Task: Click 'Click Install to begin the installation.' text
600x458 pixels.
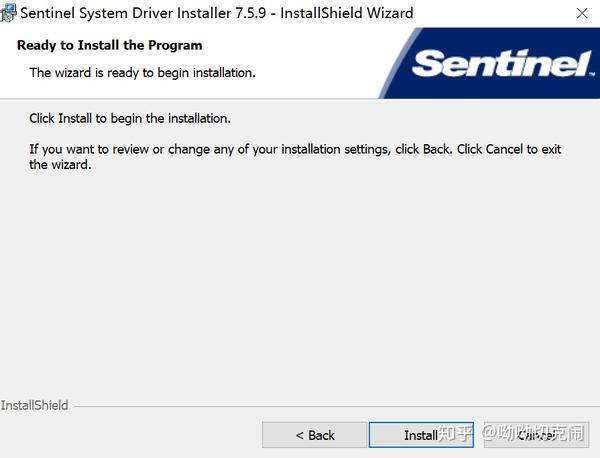Action: pyautogui.click(x=130, y=118)
